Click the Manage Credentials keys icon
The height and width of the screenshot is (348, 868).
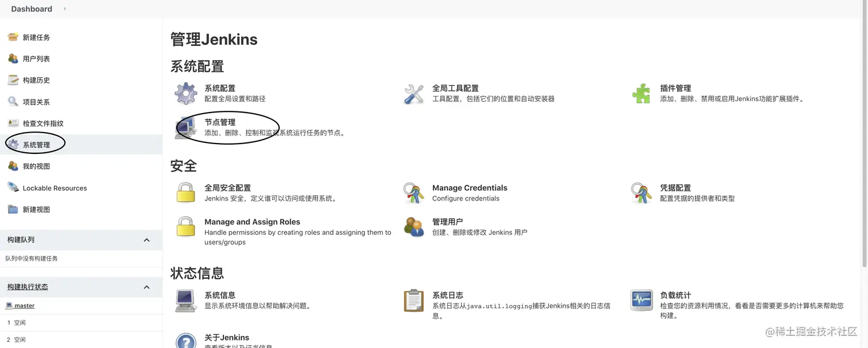tap(413, 193)
